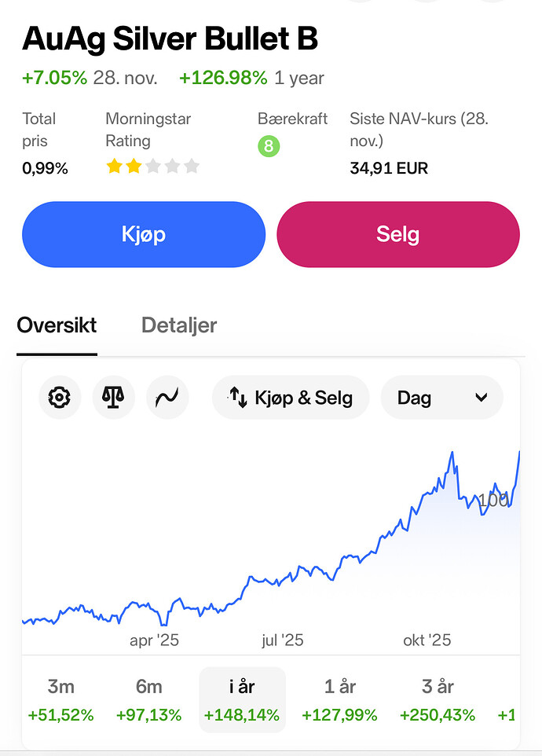
Task: Show the 3 år performance period
Action: tap(438, 699)
